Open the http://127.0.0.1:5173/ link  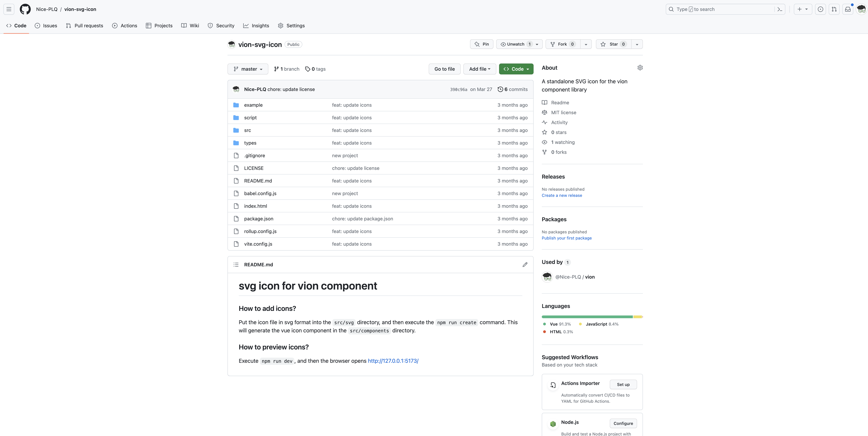click(393, 361)
